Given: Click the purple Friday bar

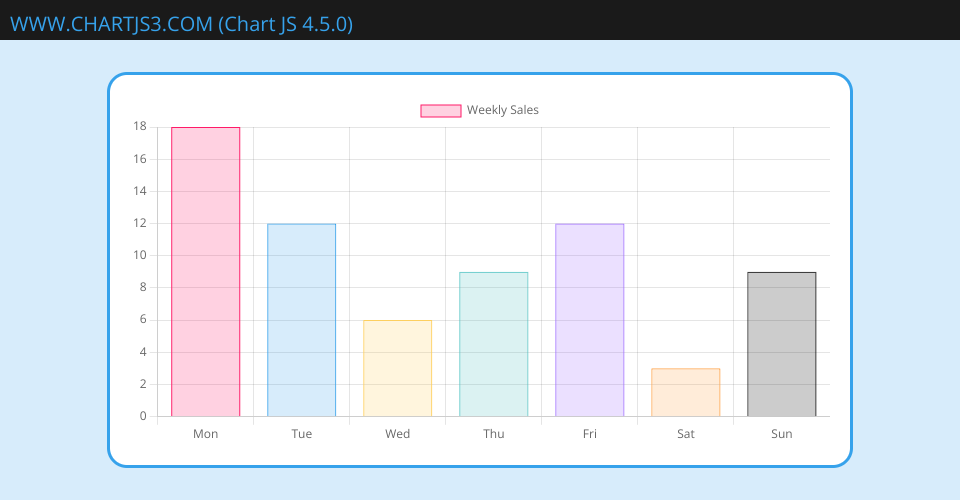Looking at the screenshot, I should [589, 320].
